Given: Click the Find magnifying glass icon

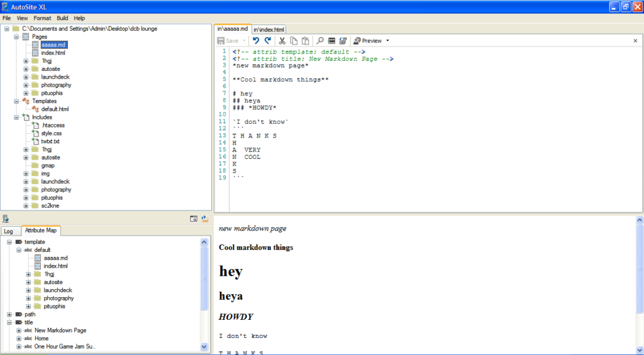Looking at the screenshot, I should (320, 40).
